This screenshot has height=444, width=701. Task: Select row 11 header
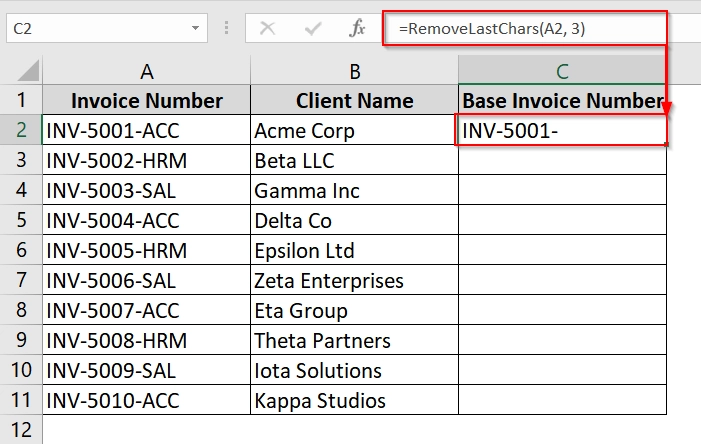pos(21,399)
